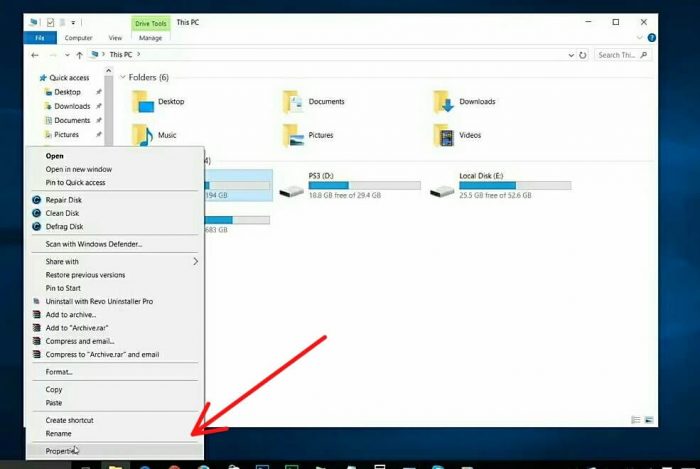Choose Pin to Quick access

[115, 183]
